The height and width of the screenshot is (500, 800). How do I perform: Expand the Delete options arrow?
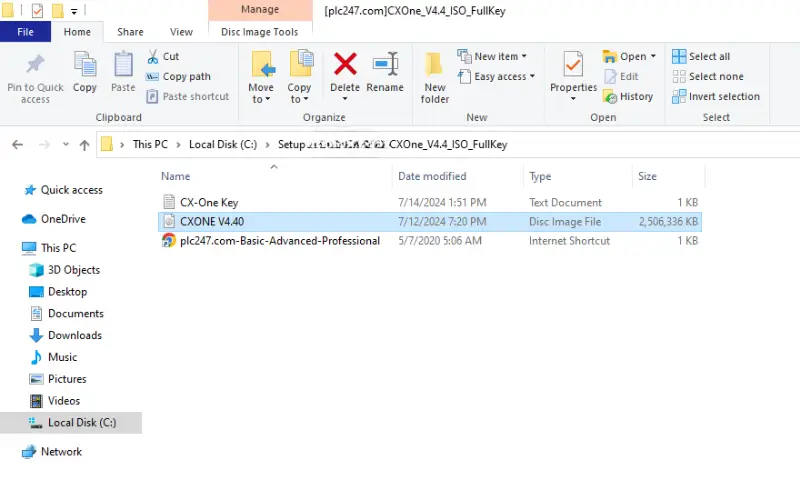click(345, 99)
